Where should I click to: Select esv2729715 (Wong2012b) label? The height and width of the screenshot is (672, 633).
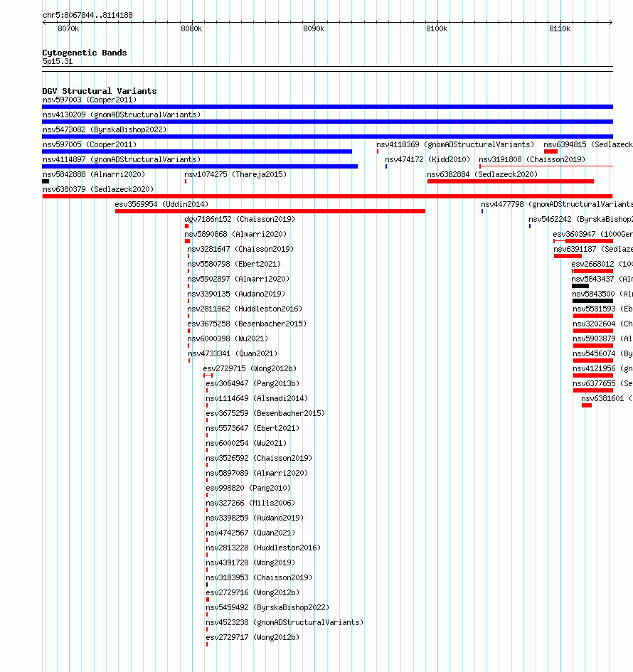pos(250,369)
